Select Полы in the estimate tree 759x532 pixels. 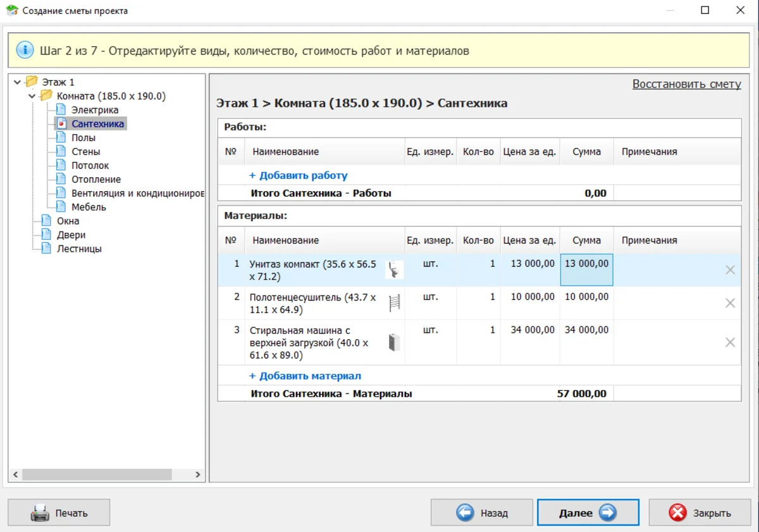tap(83, 138)
